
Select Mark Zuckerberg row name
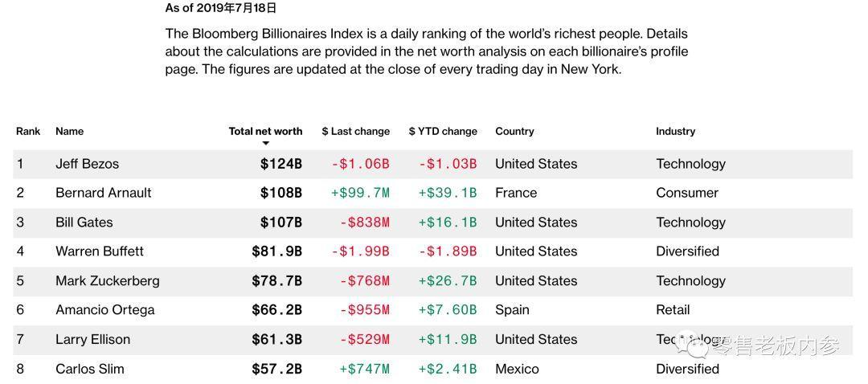click(107, 281)
